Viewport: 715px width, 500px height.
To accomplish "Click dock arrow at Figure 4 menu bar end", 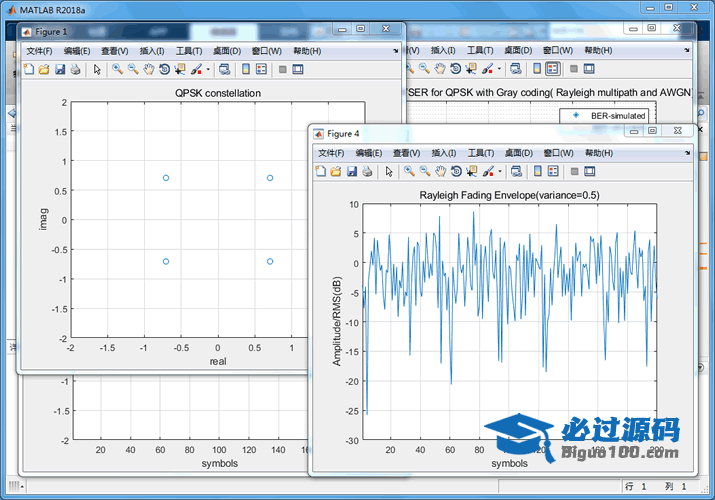I will click(x=687, y=153).
